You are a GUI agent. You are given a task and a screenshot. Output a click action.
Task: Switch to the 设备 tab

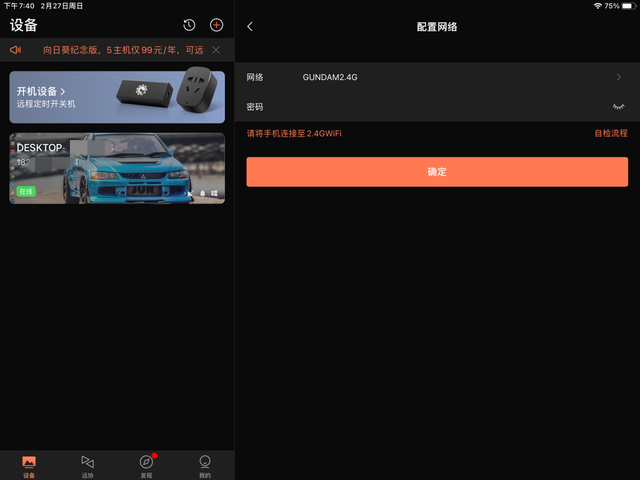click(x=29, y=467)
